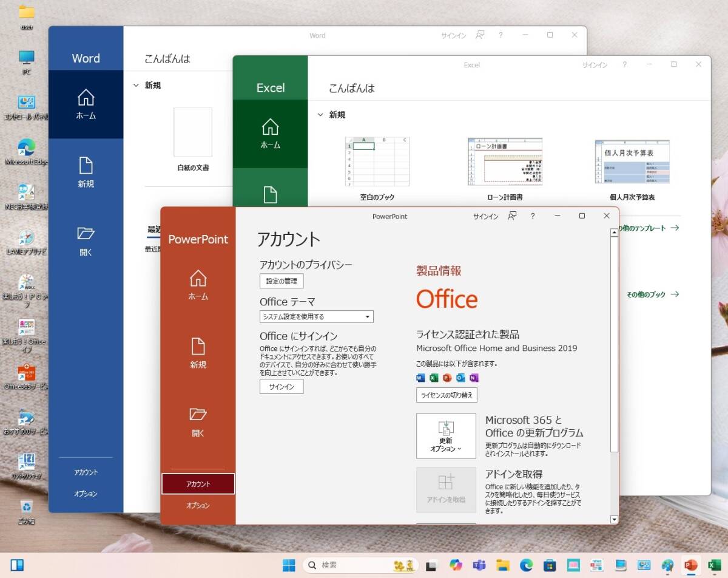Open Options (オプション) in Word sidebar
The height and width of the screenshot is (578, 728).
pos(86,494)
